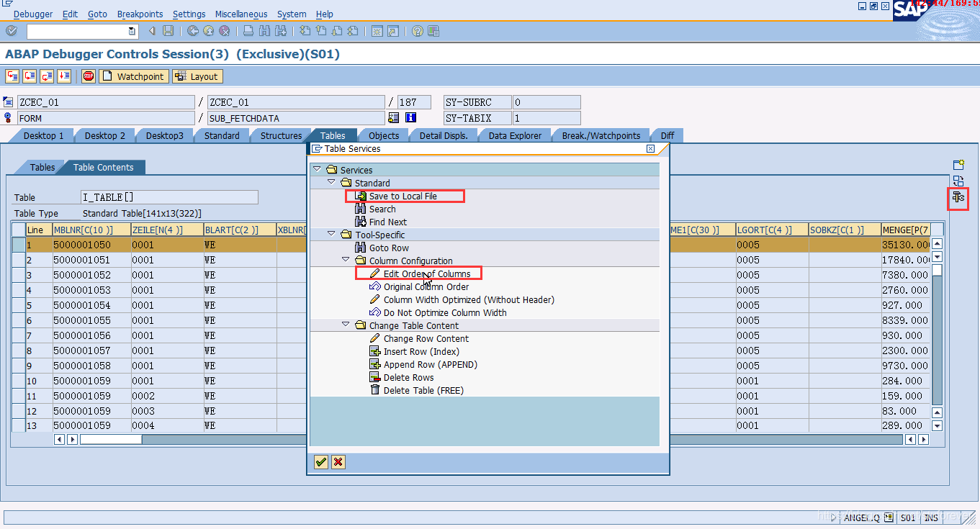980x529 pixels.
Task: Switch to the Data Explorer tab
Action: pyautogui.click(x=515, y=135)
